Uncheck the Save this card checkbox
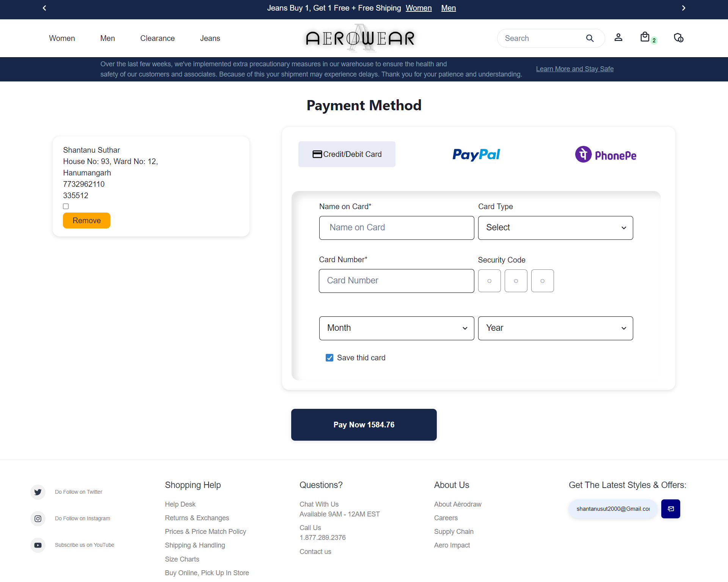Screen dimensions: 728x582 coord(329,358)
